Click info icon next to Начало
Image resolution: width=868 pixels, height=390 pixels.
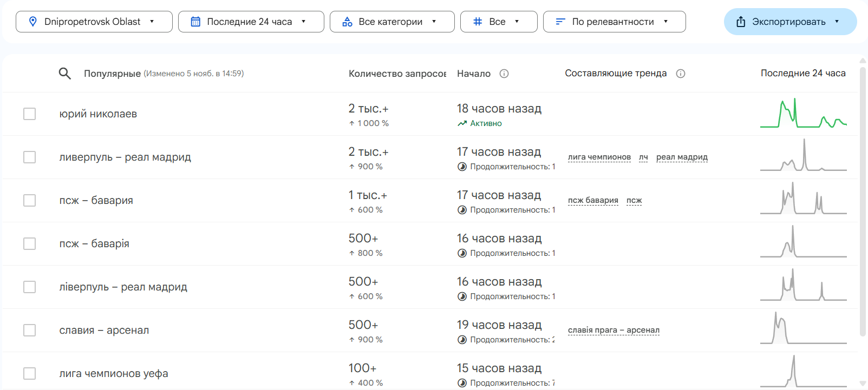(x=504, y=74)
